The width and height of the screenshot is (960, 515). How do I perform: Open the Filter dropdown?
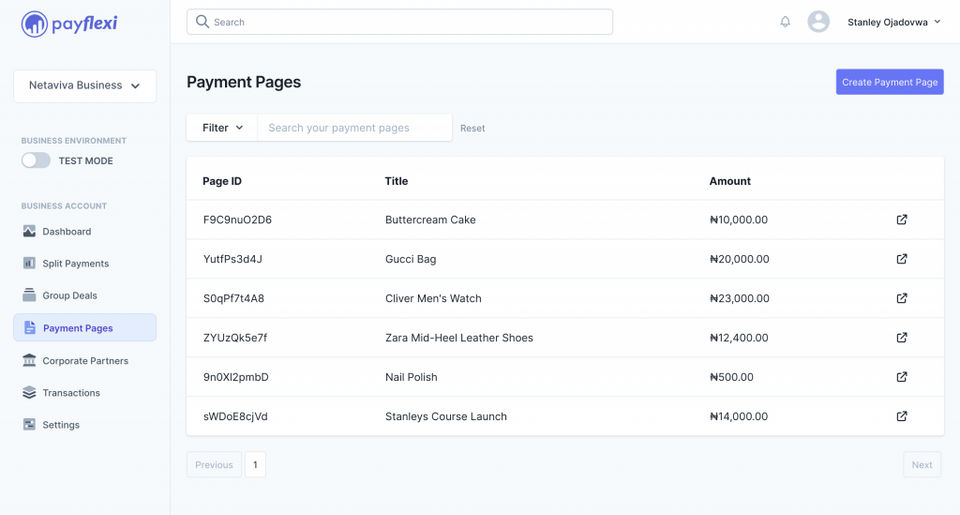[x=222, y=128]
